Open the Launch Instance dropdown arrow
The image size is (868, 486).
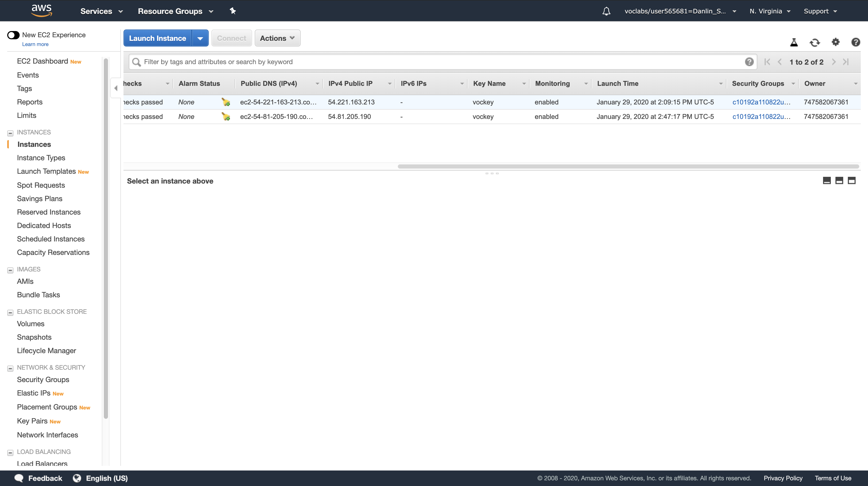point(200,39)
